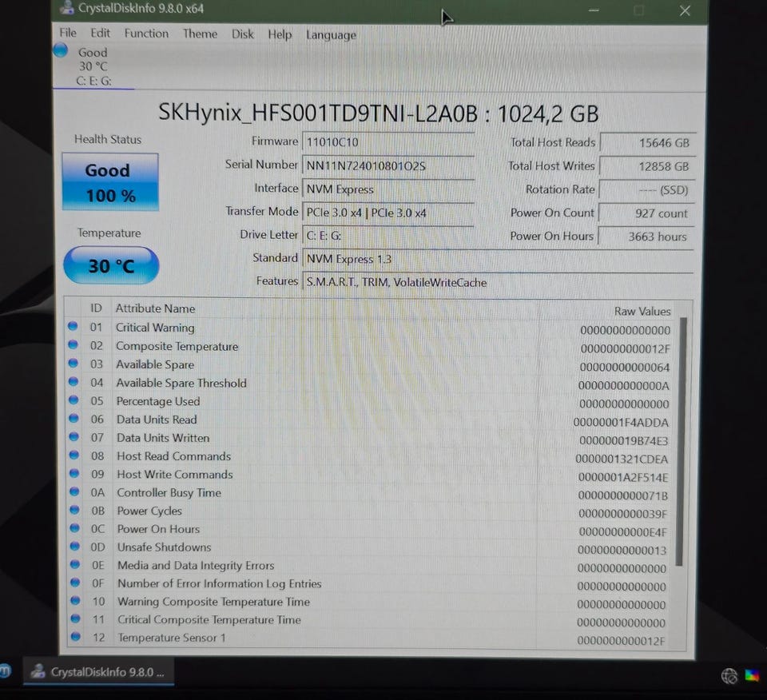This screenshot has height=700, width=767.
Task: Select the Percentage Used row
Action: 370,402
